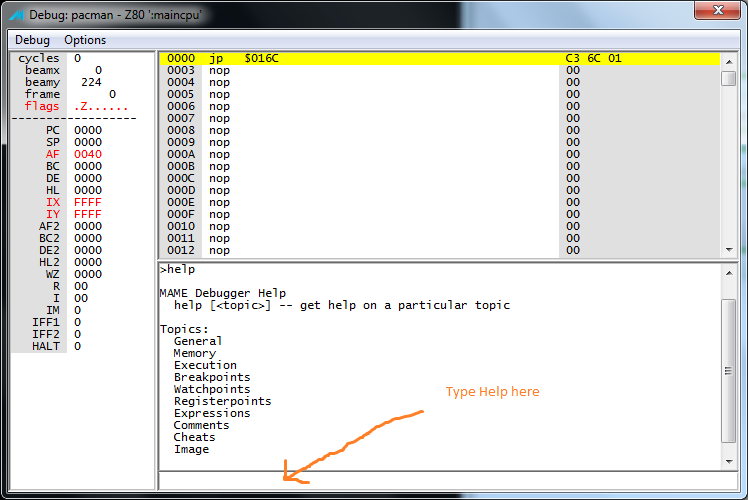Open the Debug menu
The image size is (749, 500).
pyautogui.click(x=32, y=40)
